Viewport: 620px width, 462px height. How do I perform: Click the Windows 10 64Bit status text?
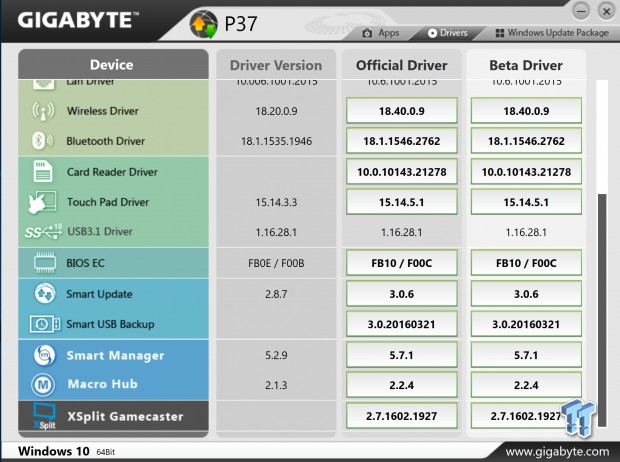click(x=66, y=451)
